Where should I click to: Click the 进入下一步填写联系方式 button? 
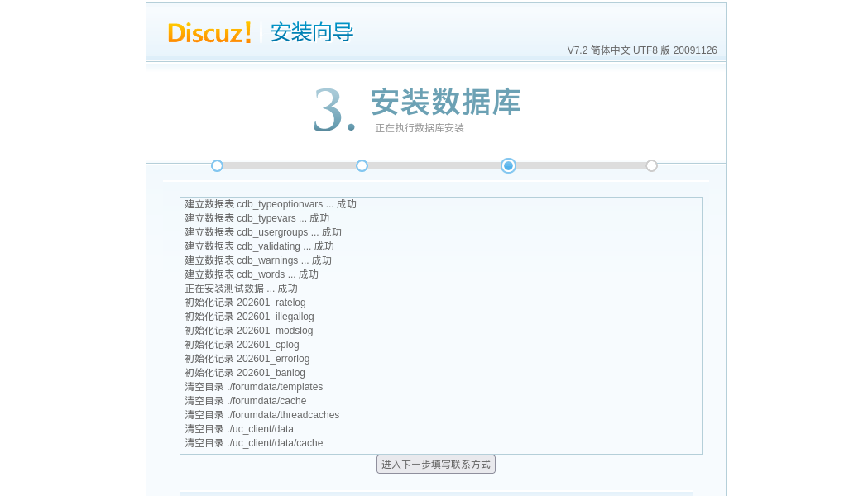[436, 465]
